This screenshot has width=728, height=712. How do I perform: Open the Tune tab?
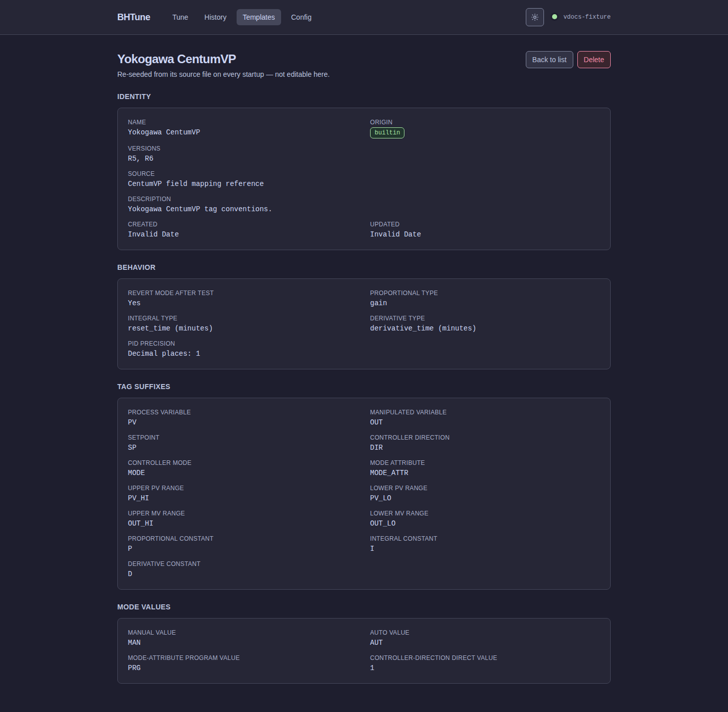(x=180, y=17)
